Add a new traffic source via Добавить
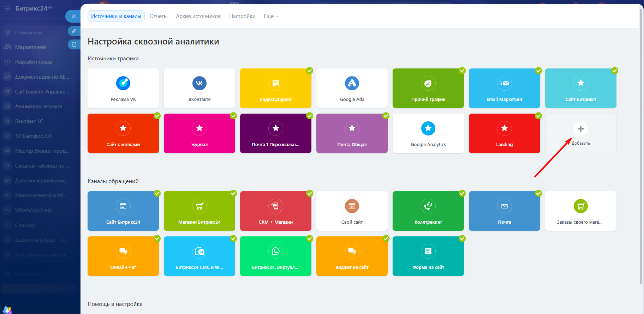This screenshot has width=644, height=314. click(x=581, y=133)
